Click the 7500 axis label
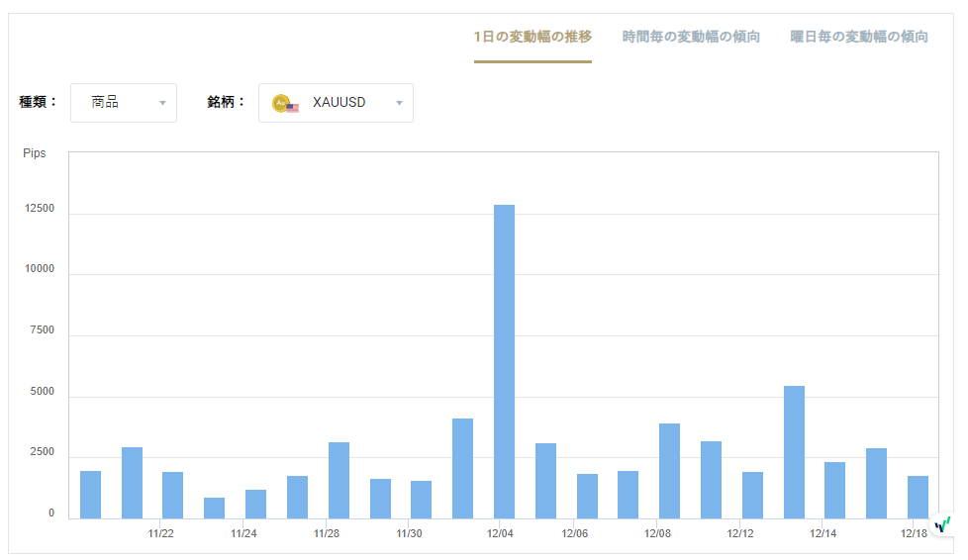 (x=42, y=329)
